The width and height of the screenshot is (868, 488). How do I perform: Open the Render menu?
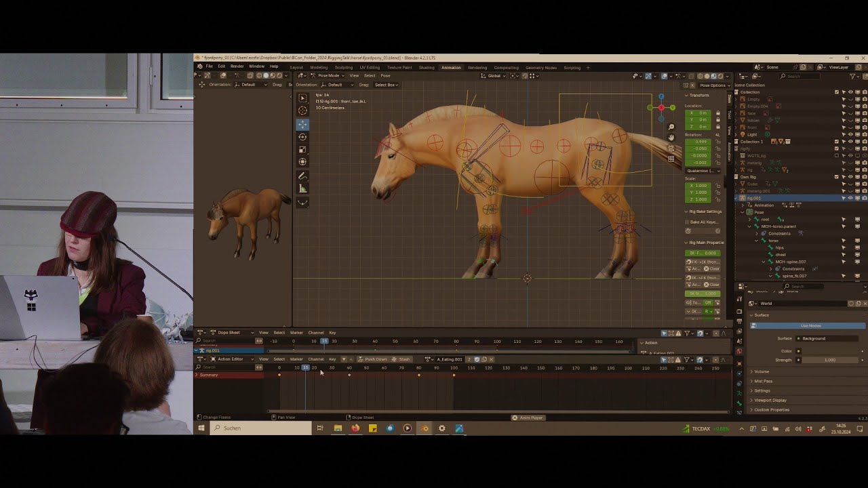pos(237,66)
